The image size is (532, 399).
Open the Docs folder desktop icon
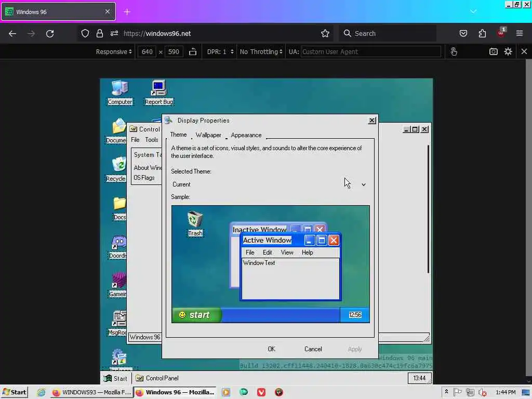pos(119,208)
